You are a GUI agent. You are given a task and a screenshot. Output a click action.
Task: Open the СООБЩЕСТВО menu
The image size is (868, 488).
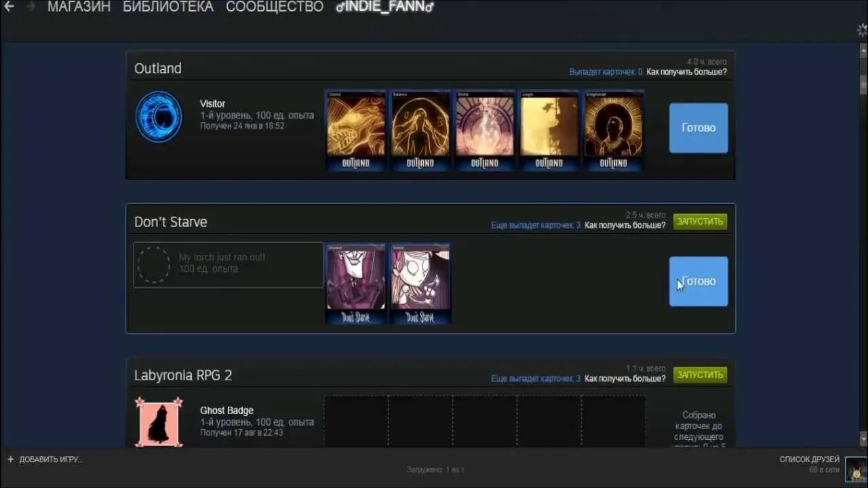point(275,7)
